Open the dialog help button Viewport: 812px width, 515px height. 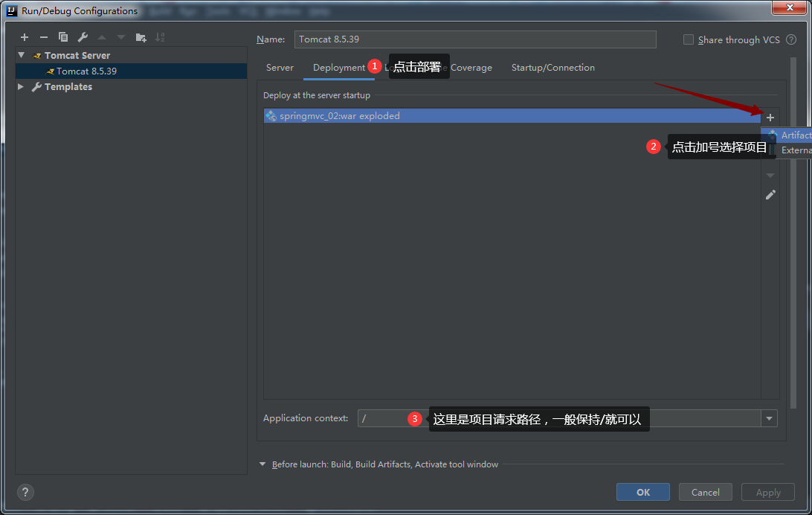pos(25,492)
